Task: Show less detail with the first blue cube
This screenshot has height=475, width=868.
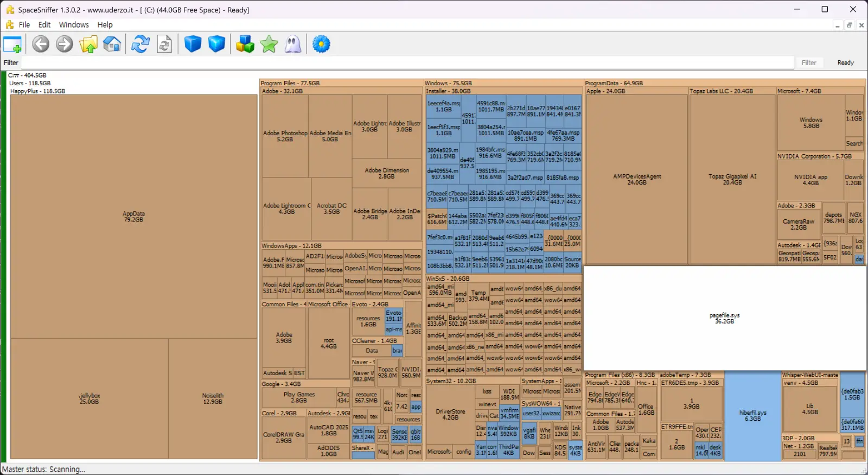Action: [193, 44]
